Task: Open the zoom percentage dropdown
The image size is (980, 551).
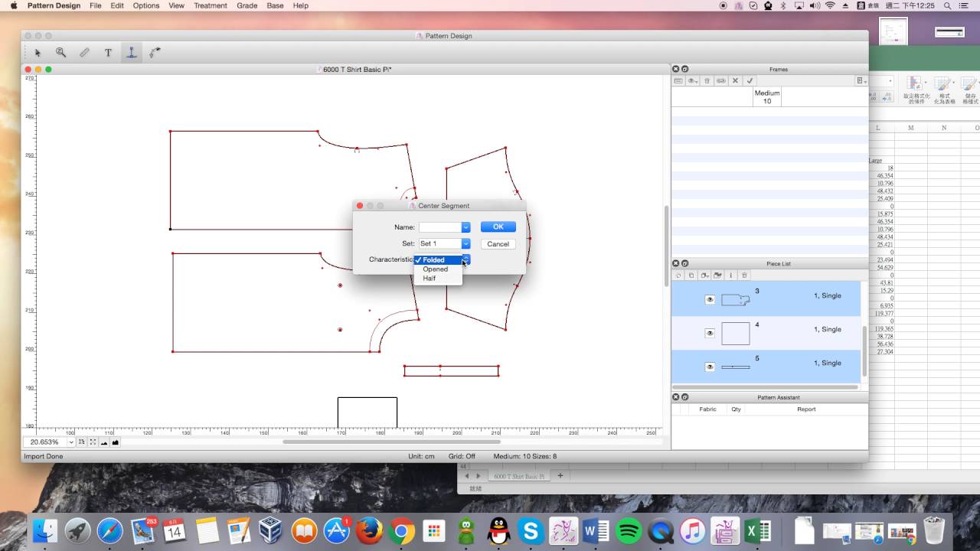Action: 71,442
